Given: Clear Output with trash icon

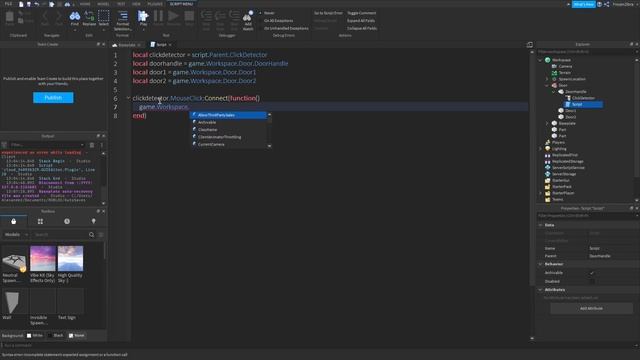Looking at the screenshot, I should coord(92,145).
